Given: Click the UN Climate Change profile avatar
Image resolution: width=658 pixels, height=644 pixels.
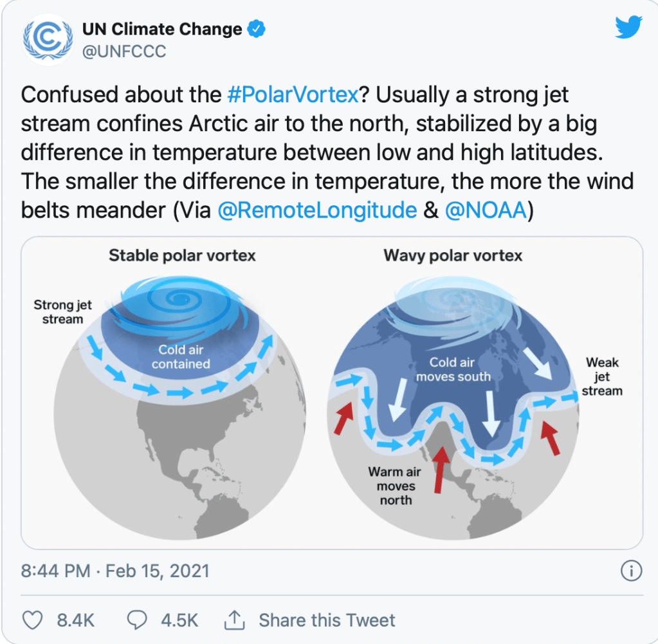Looking at the screenshot, I should pyautogui.click(x=48, y=39).
